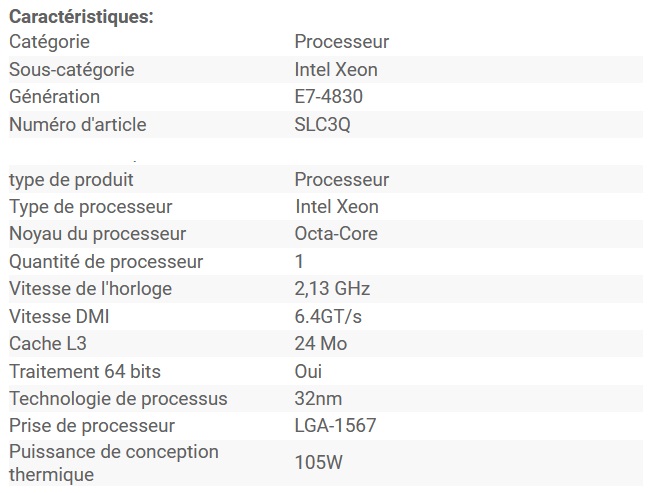Viewport: 657px width, 493px height.
Task: Click the SLC3Q article number
Action: tap(322, 125)
